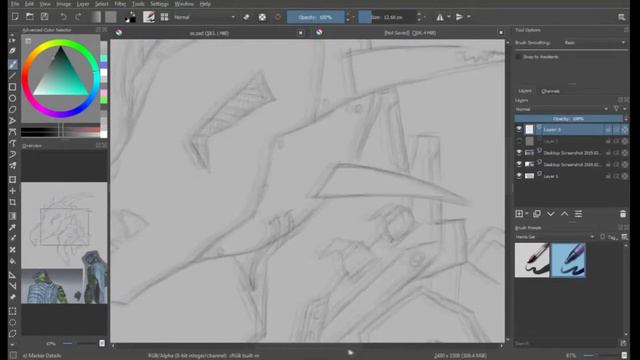
Task: Delete the selected layer with trash icon
Action: pyautogui.click(x=623, y=213)
